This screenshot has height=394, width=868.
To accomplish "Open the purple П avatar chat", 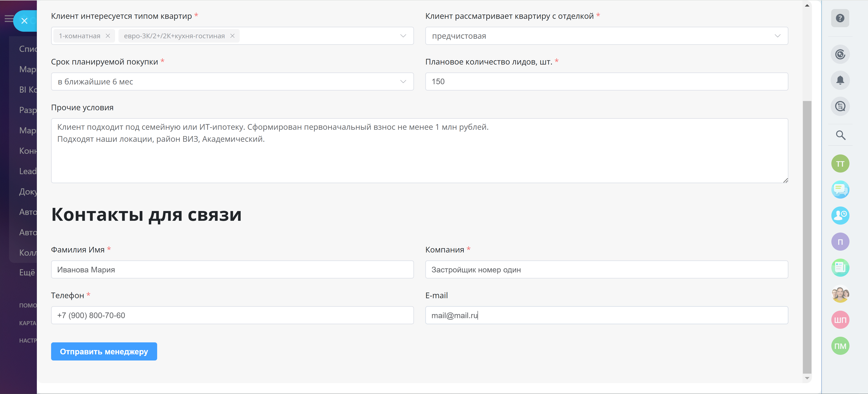I will pos(840,242).
